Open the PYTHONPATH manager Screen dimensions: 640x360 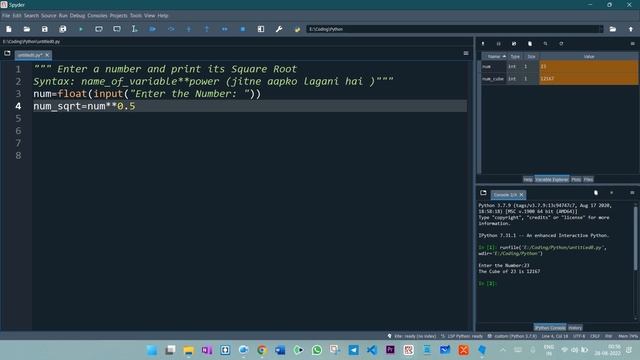(297, 29)
